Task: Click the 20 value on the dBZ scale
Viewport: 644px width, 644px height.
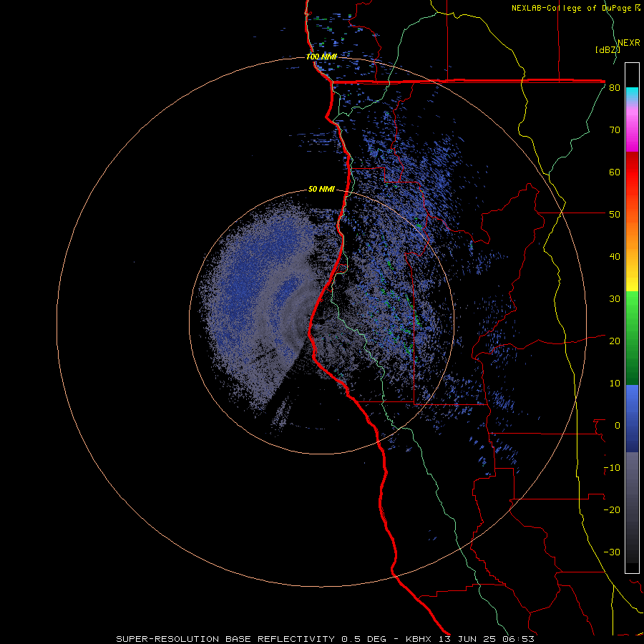Action: 615,341
